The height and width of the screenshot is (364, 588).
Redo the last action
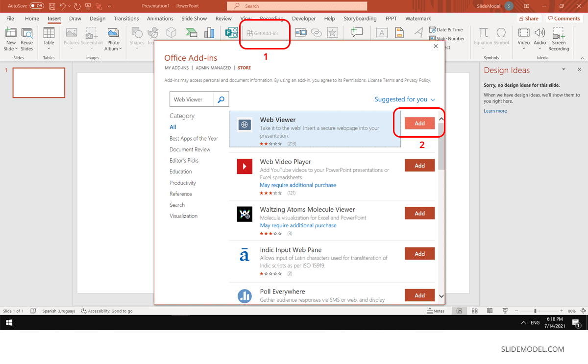coord(77,6)
